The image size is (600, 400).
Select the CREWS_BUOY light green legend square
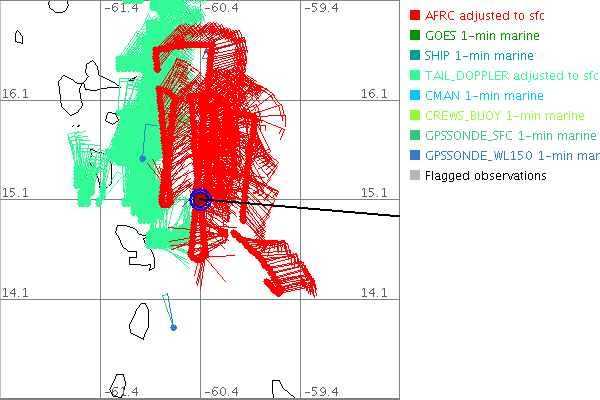point(415,116)
